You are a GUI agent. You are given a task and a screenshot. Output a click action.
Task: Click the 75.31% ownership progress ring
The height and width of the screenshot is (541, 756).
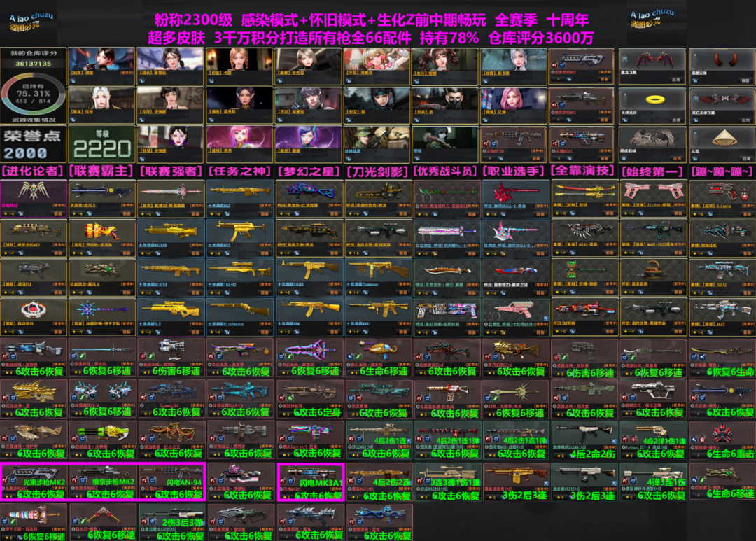[34, 94]
